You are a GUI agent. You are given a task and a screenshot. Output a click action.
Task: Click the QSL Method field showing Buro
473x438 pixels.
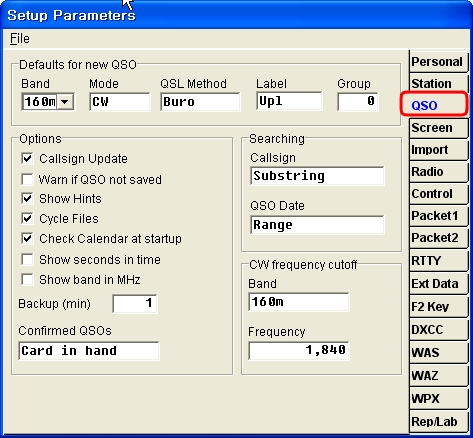200,102
